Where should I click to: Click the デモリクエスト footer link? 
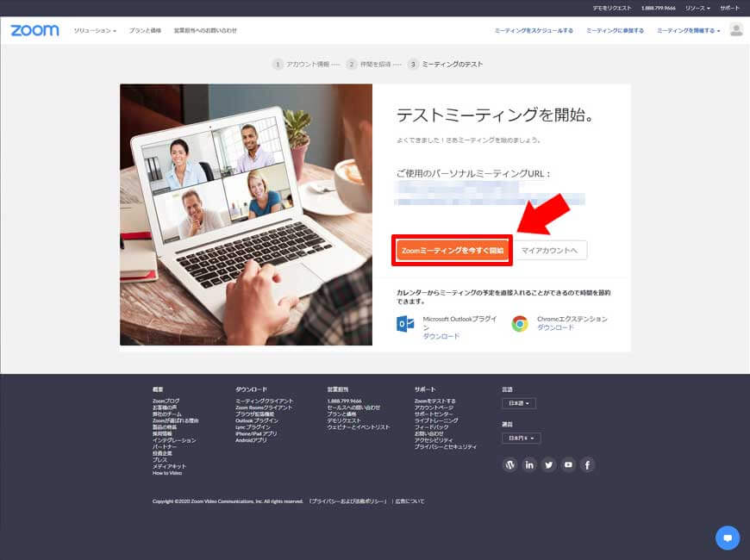tap(344, 420)
